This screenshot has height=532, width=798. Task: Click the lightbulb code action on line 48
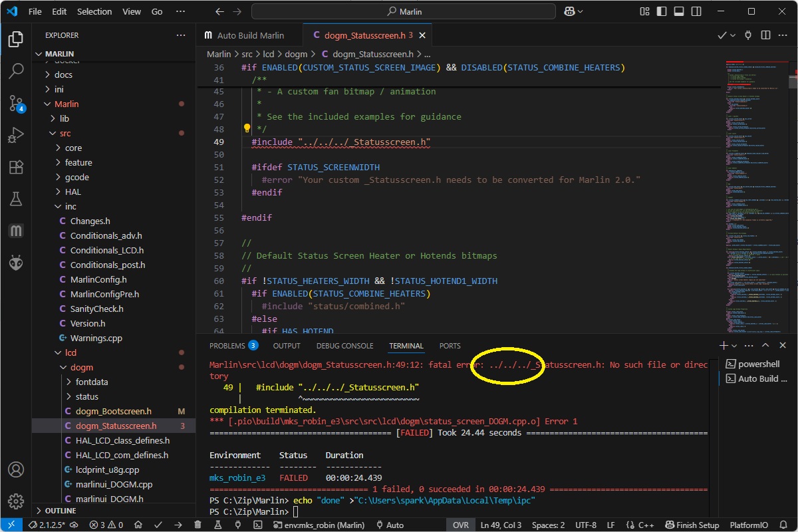coord(247,128)
